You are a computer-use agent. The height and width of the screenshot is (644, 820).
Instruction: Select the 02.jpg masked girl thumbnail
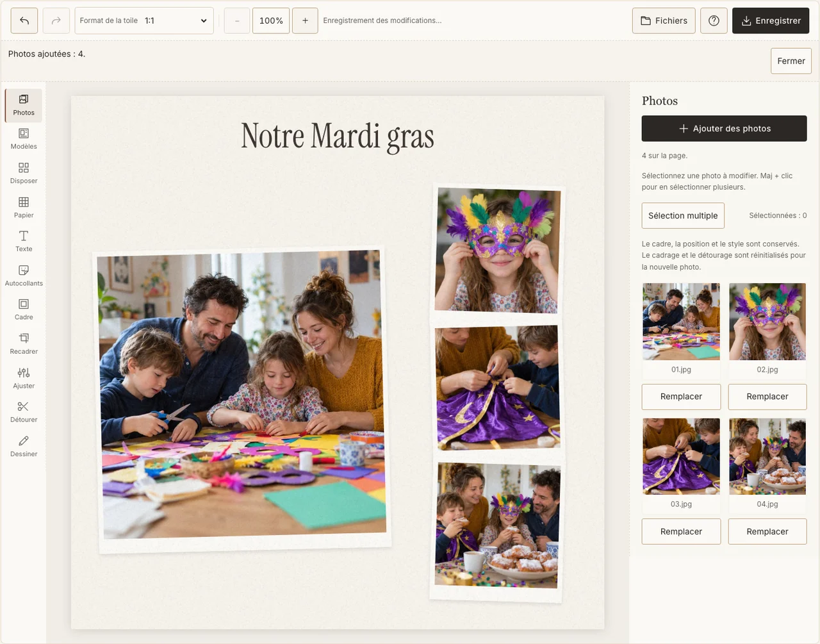pos(767,322)
